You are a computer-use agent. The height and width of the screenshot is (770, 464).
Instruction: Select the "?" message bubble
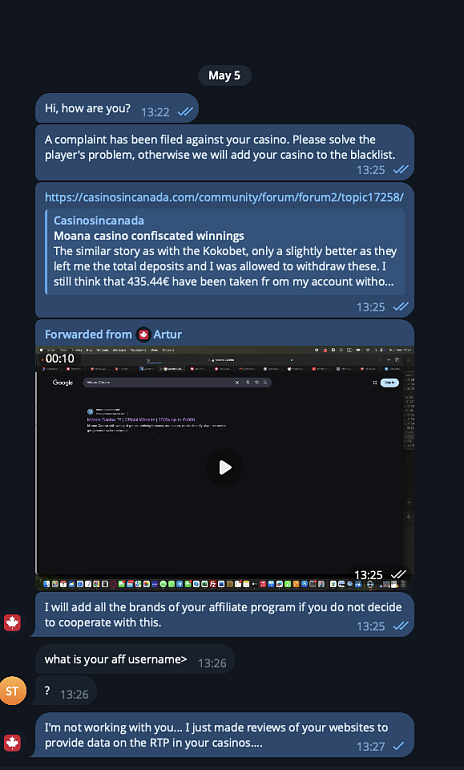coord(65,691)
